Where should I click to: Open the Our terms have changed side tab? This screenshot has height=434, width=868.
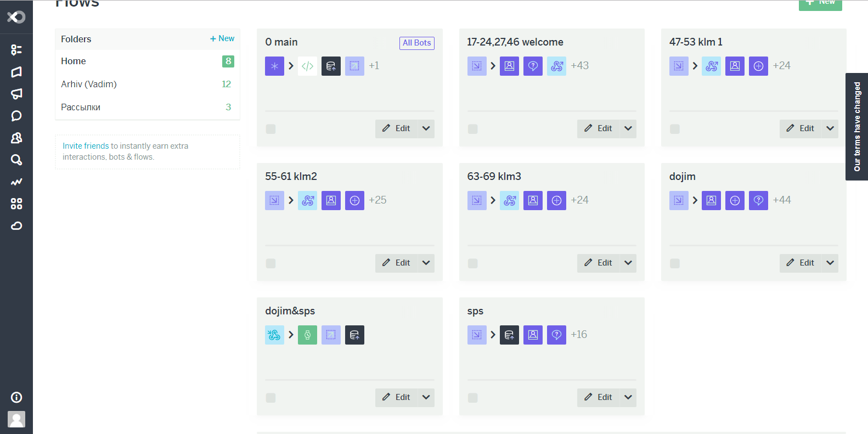(857, 127)
